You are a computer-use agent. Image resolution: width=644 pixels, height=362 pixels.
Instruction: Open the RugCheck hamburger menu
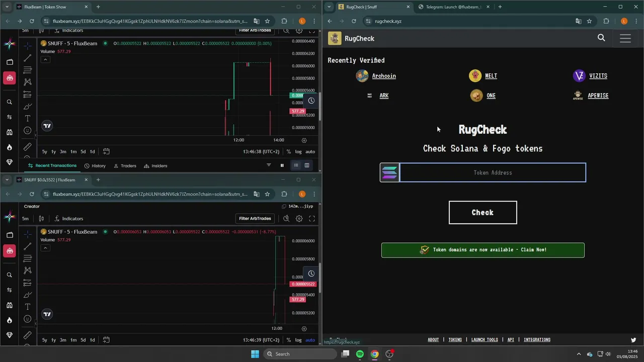(625, 38)
